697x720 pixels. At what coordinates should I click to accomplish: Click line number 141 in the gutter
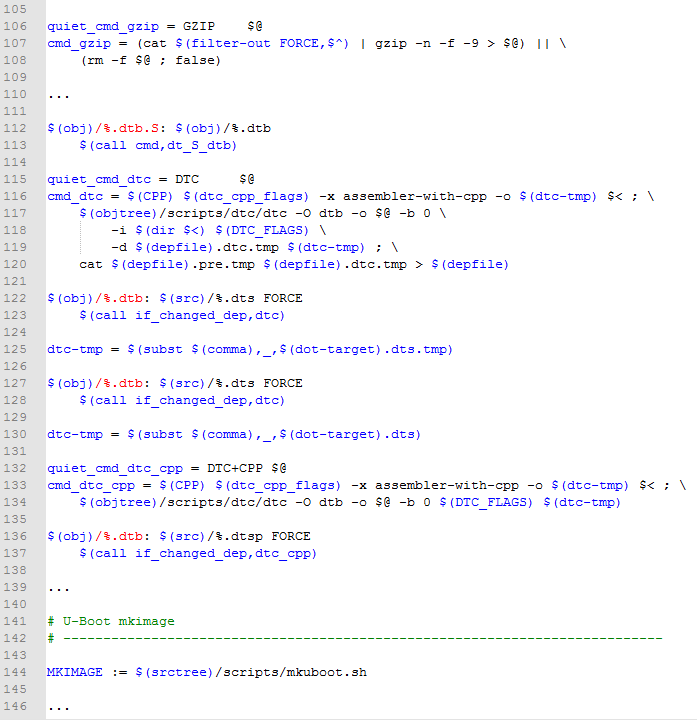pos(15,621)
